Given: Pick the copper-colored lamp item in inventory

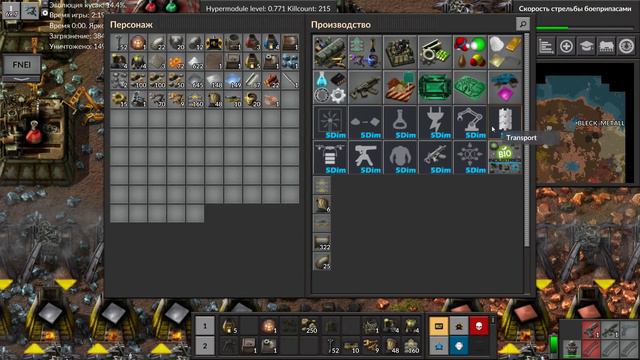Looking at the screenshot, I should click(x=138, y=42).
